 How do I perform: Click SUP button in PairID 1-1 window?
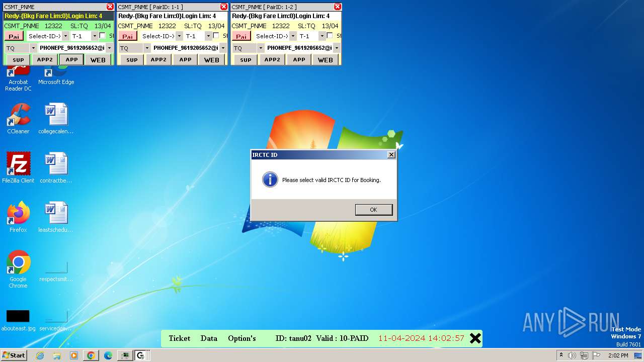click(x=132, y=60)
